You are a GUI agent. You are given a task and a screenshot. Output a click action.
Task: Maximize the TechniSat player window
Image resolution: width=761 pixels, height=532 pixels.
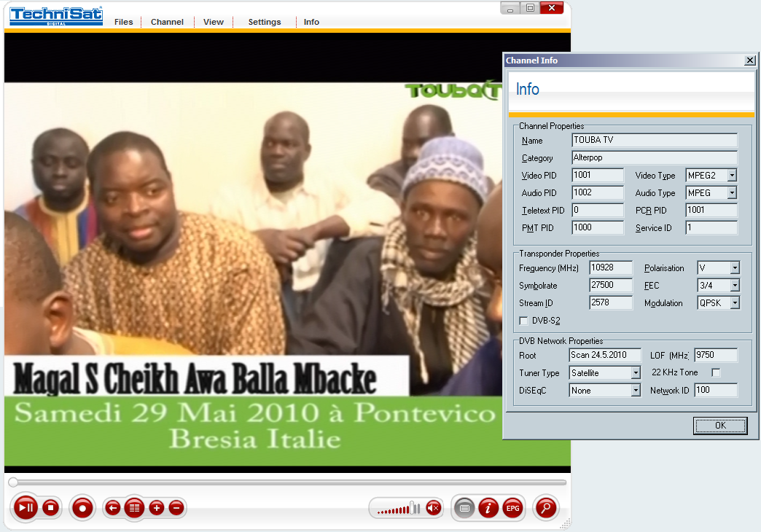530,8
